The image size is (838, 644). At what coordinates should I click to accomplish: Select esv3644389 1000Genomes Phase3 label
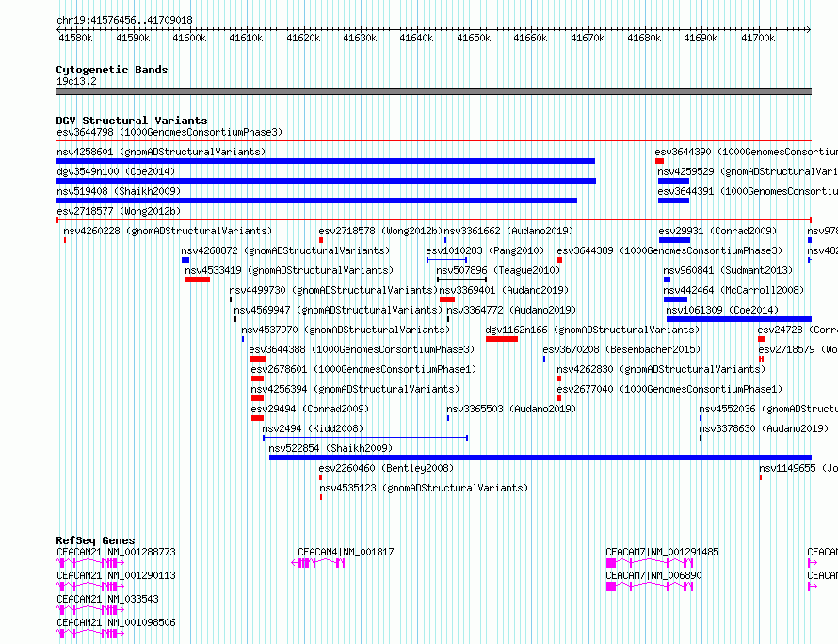click(669, 250)
